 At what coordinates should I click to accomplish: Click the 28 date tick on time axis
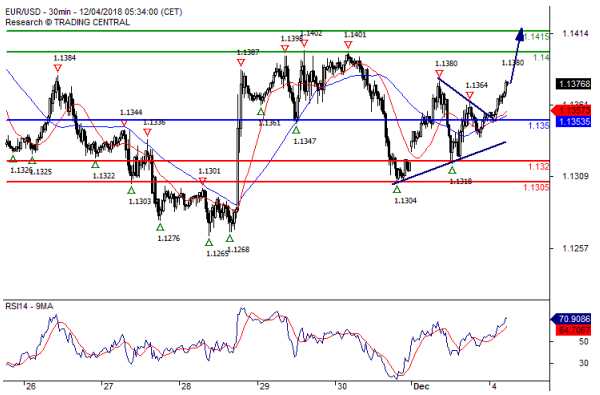(186, 386)
